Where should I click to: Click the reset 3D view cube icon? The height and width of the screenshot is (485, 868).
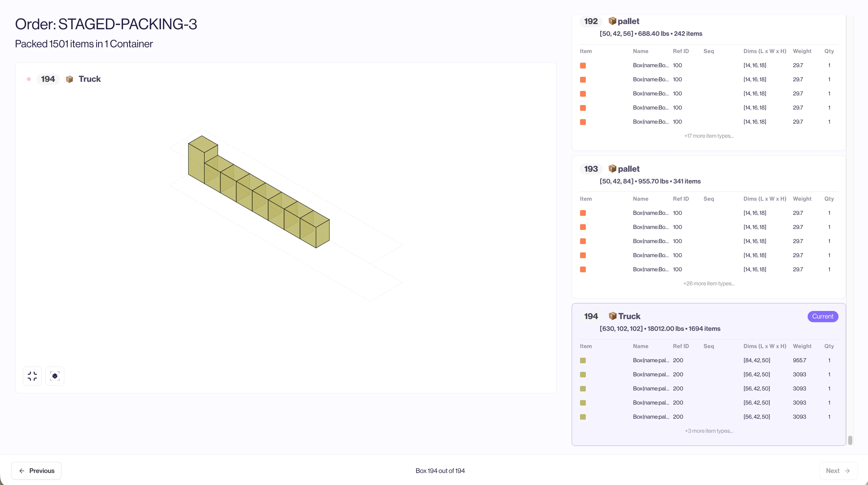pyautogui.click(x=55, y=376)
